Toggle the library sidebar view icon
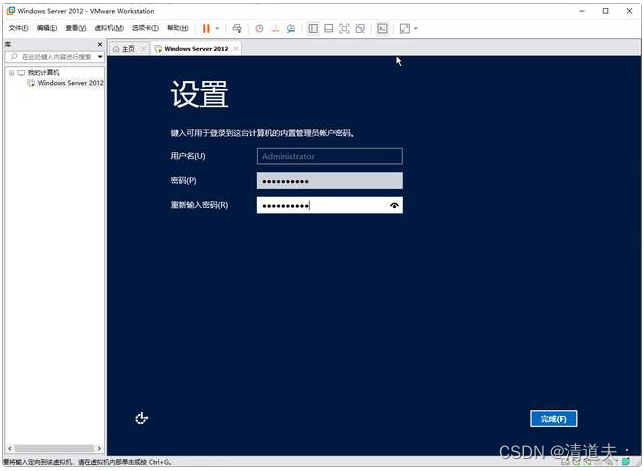 (313, 28)
